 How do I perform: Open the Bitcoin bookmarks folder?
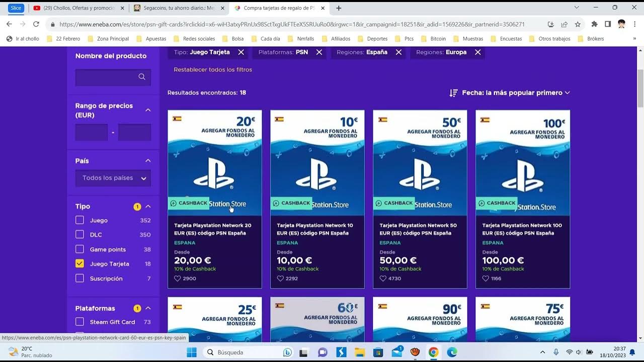(433, 39)
